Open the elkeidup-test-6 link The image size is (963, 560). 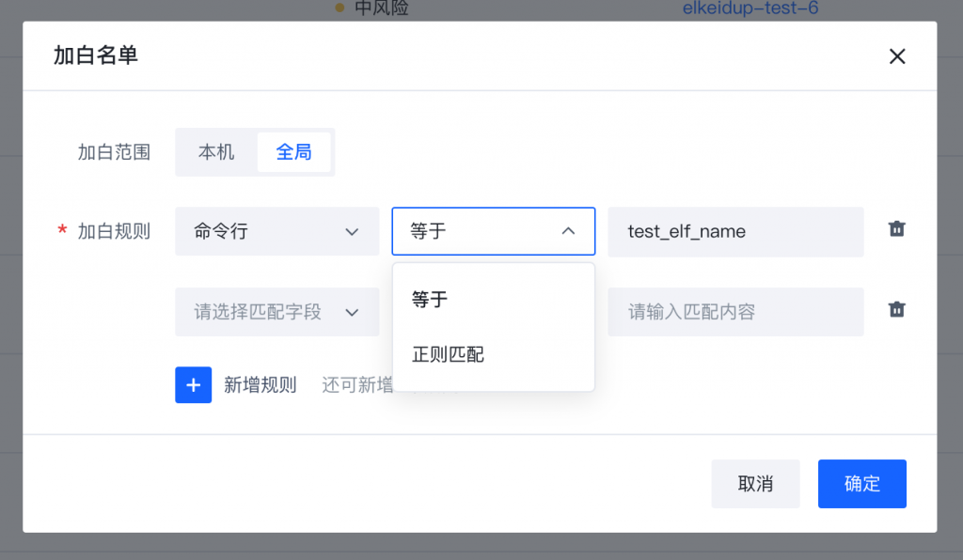click(749, 8)
